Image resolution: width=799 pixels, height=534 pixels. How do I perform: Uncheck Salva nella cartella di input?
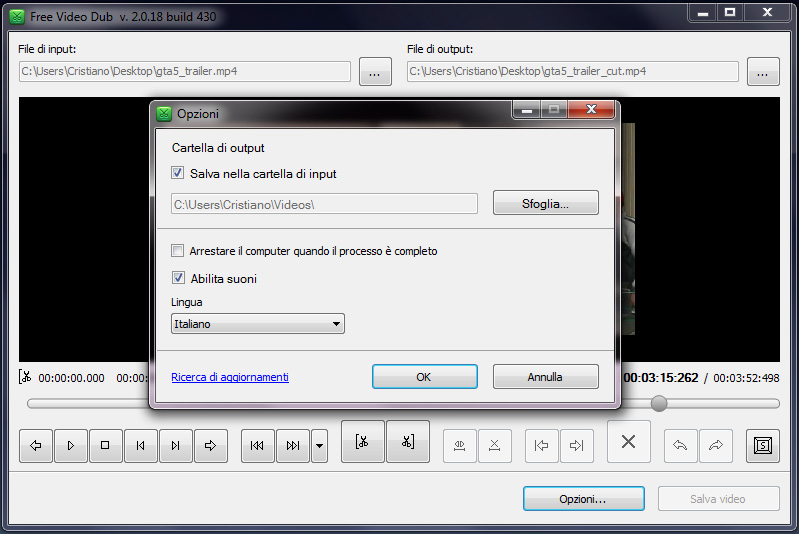click(x=177, y=173)
